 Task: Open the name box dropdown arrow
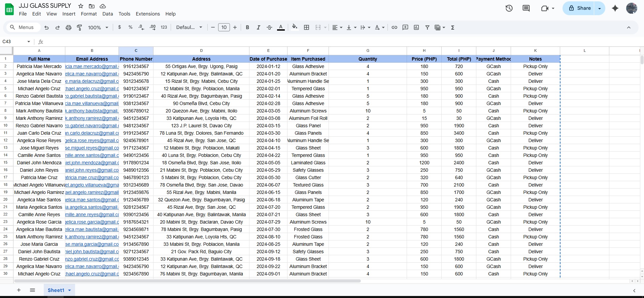pyautogui.click(x=29, y=42)
